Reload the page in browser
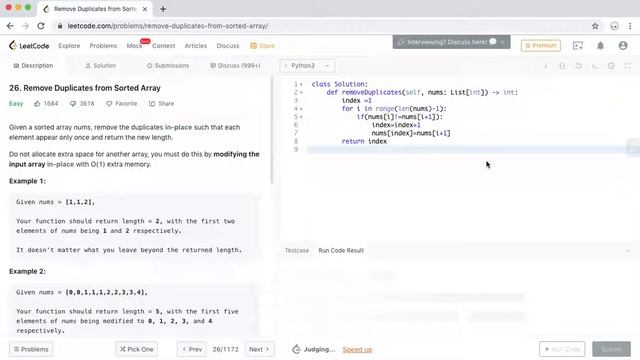This screenshot has height=360, width=640. [41, 26]
